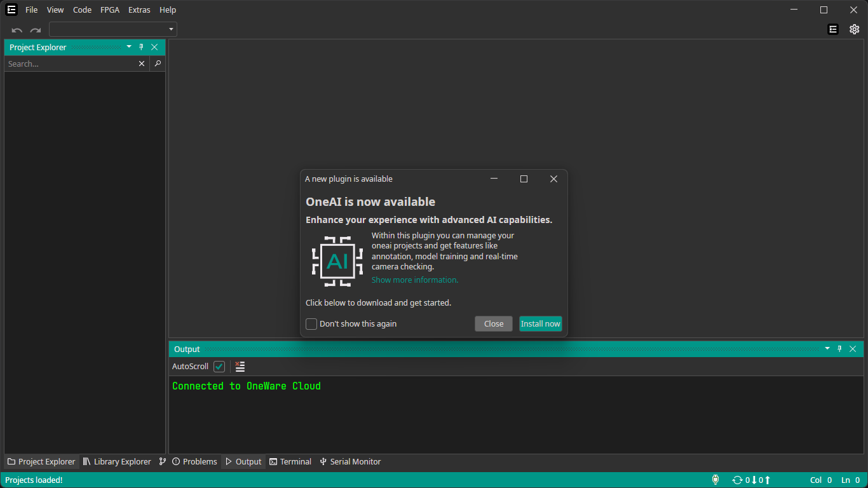Click the search magnifier in Project Explorer

click(158, 64)
